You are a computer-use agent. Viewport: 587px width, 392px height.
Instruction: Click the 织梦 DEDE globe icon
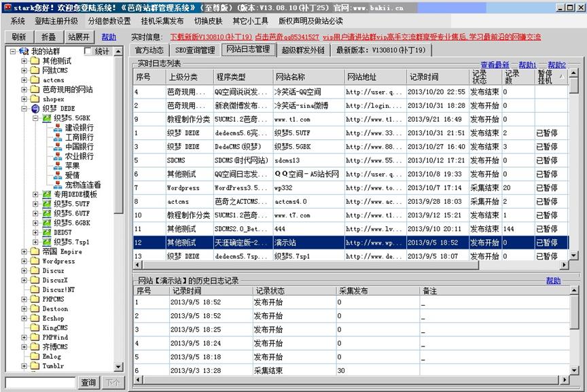[35, 109]
